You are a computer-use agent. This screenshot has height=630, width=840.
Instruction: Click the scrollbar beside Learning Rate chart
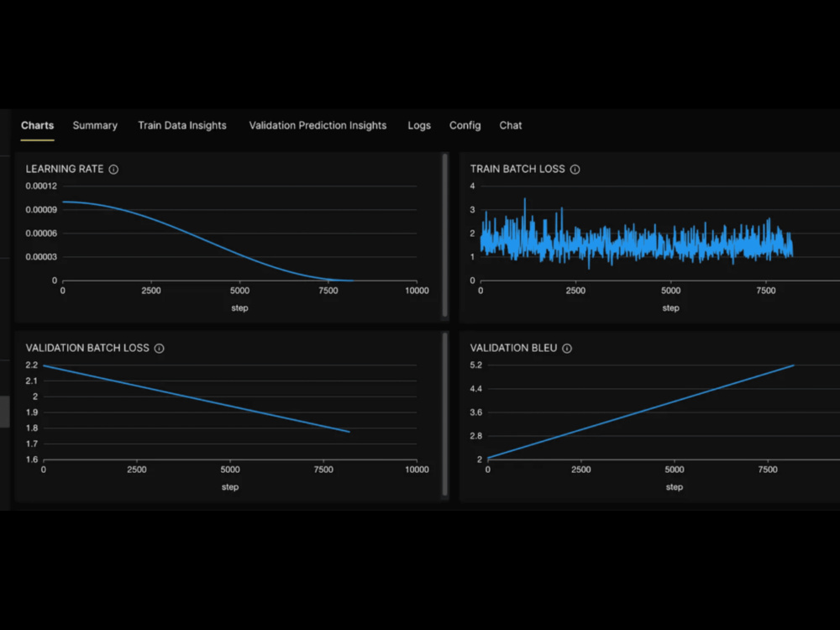click(444, 236)
